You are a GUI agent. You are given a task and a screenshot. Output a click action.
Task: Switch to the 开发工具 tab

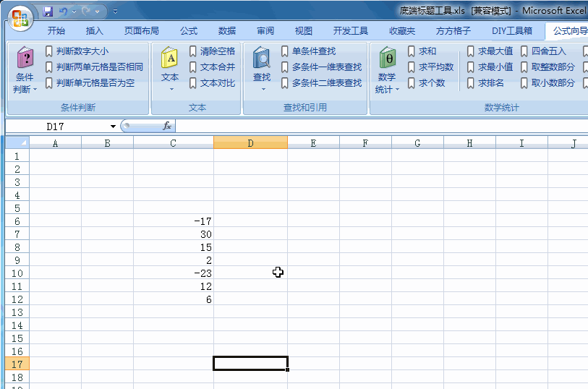coord(351,31)
